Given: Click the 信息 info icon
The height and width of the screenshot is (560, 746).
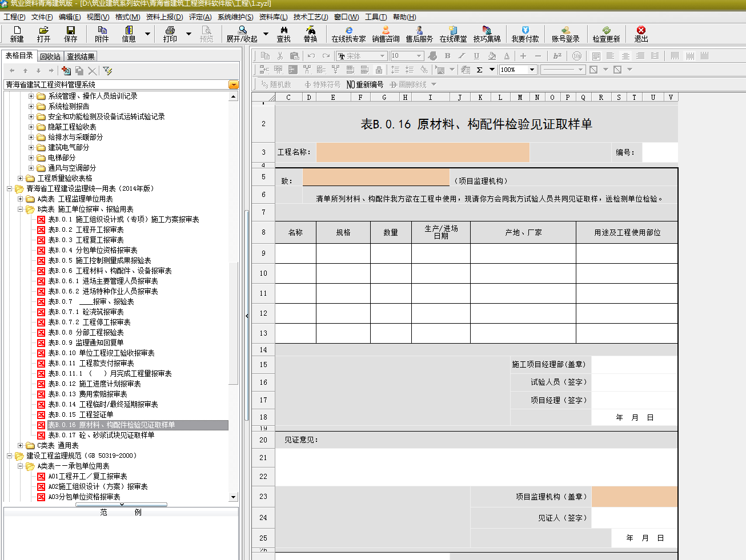Looking at the screenshot, I should point(129,34).
